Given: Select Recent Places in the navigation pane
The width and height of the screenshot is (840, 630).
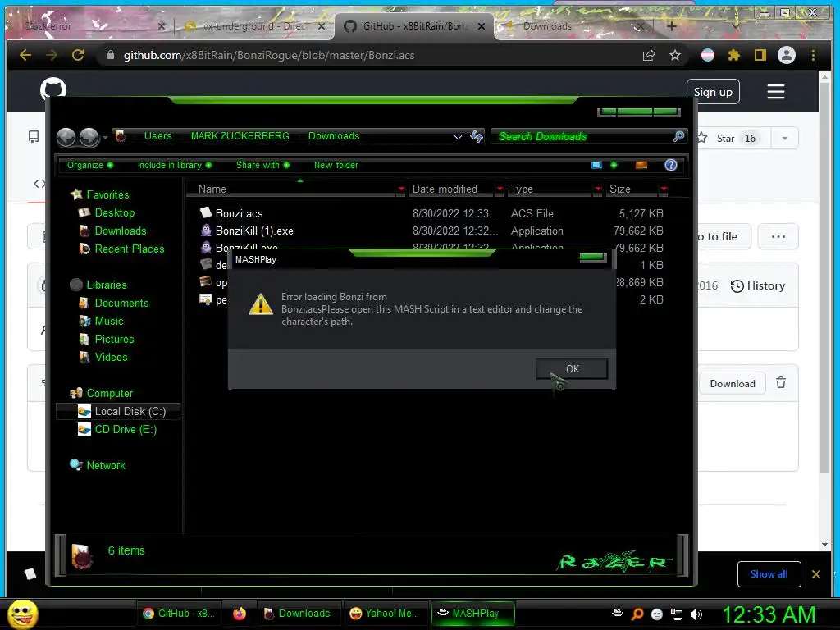Looking at the screenshot, I should click(x=130, y=249).
